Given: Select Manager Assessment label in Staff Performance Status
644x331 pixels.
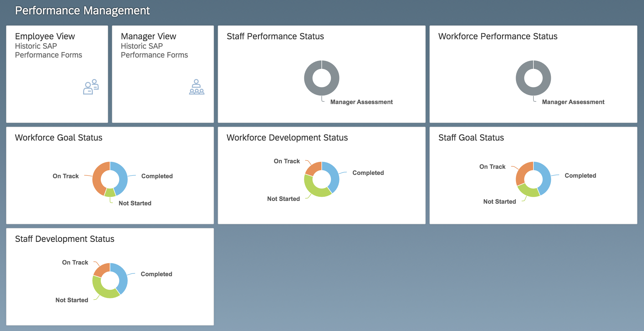Looking at the screenshot, I should click(x=361, y=102).
